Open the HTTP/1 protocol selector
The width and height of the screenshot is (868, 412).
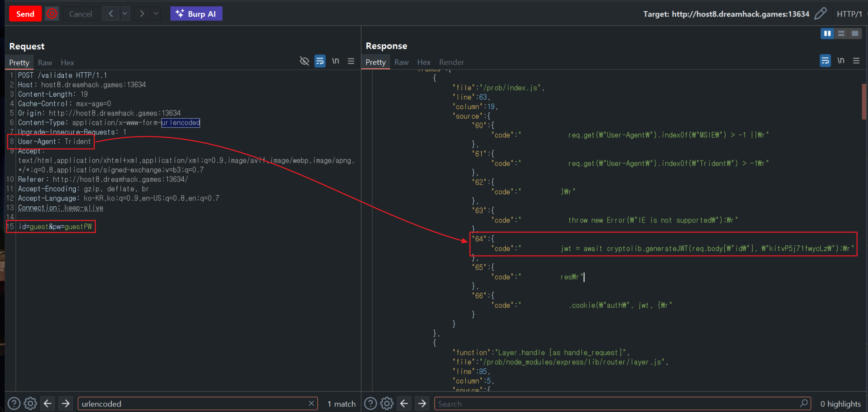pyautogui.click(x=849, y=14)
